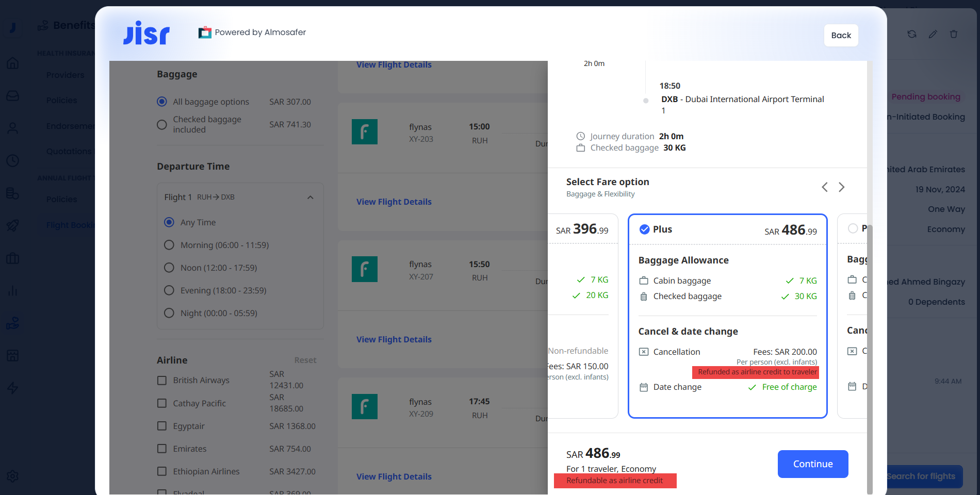This screenshot has height=495, width=980.
Task: Click the trash delete icon
Action: click(x=954, y=34)
